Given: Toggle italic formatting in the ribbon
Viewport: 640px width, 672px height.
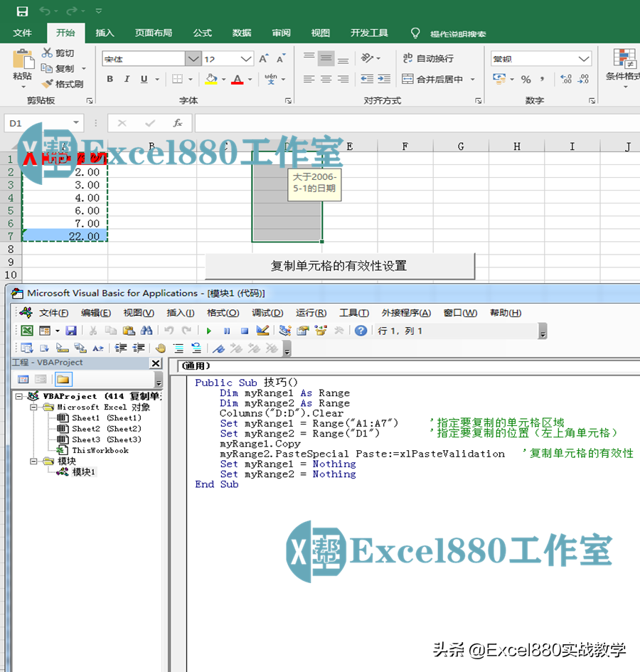Looking at the screenshot, I should click(x=127, y=79).
